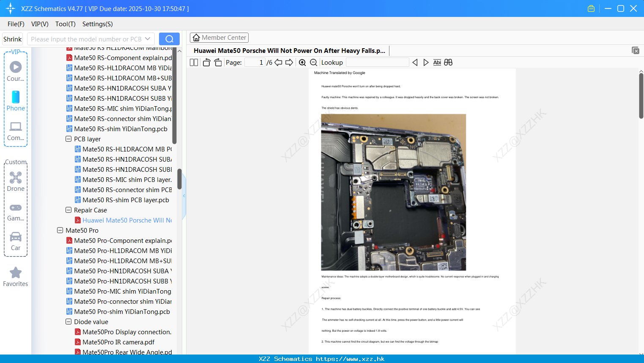Toggle the Abi match case option
The width and height of the screenshot is (644, 363).
(437, 63)
